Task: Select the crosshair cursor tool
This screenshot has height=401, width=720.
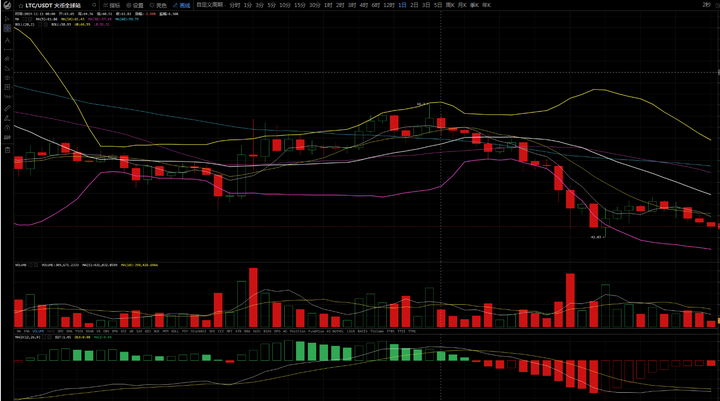Action: click(x=7, y=28)
